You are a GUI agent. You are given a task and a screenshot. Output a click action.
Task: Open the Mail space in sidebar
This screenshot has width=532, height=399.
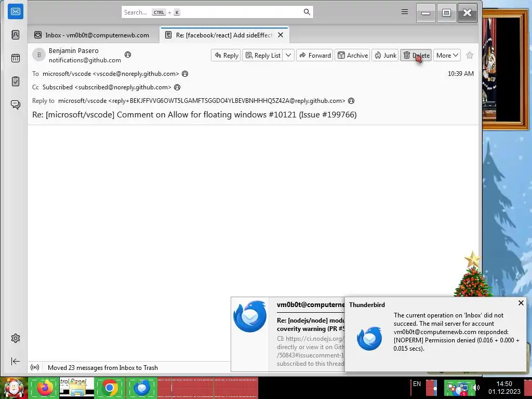coord(16,12)
